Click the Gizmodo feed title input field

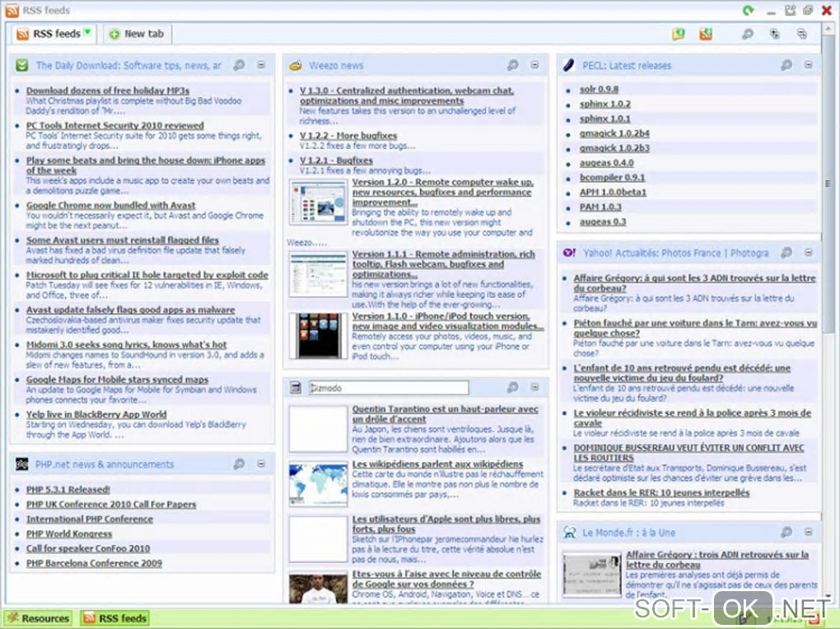tap(389, 388)
